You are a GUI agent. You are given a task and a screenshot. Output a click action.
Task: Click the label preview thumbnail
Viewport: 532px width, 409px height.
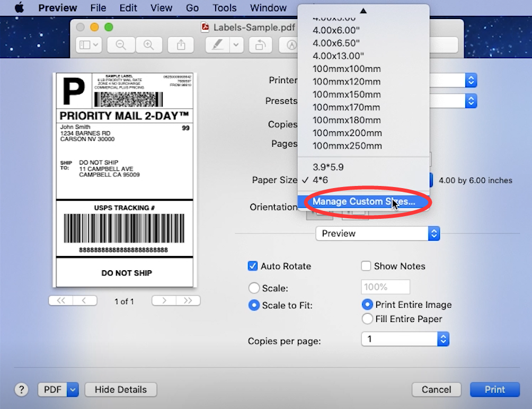[x=125, y=180]
